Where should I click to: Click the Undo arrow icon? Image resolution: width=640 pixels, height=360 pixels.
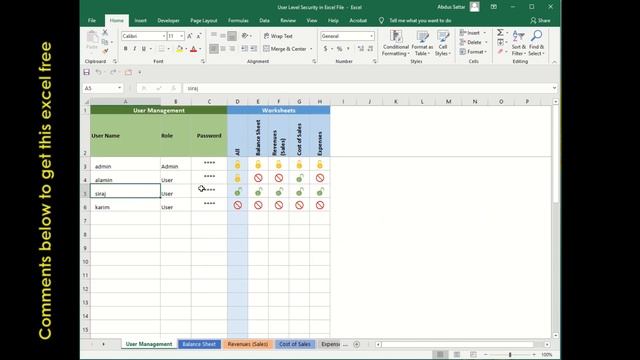[x=98, y=72]
